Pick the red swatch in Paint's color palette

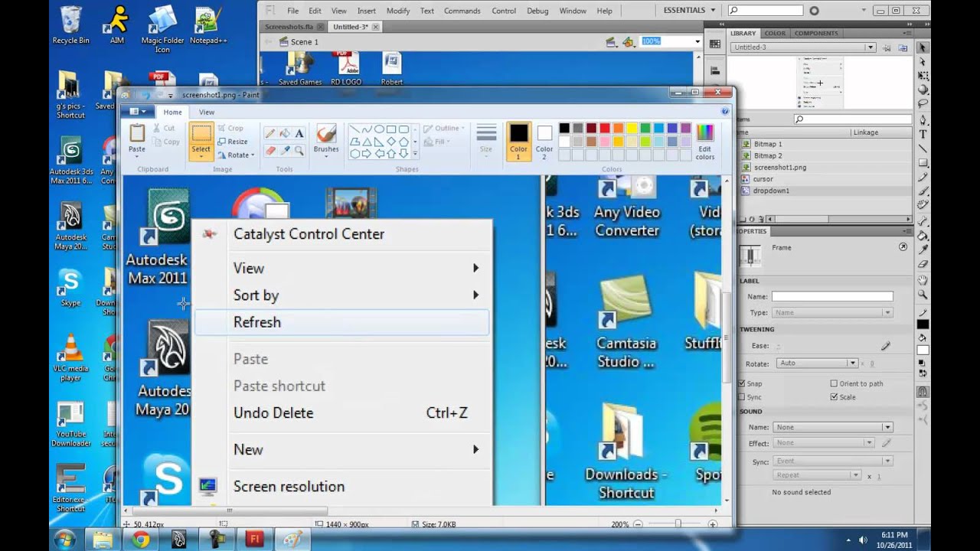click(x=605, y=129)
